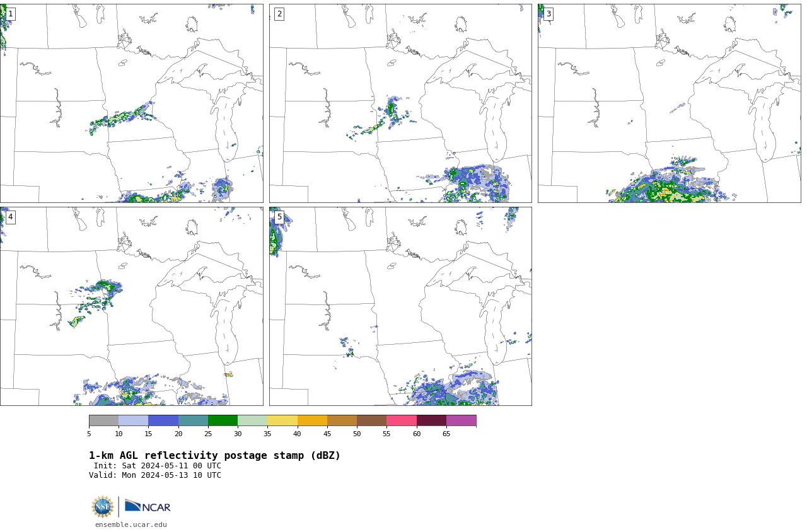Viewport: 807px width, 532px height.
Task: Open ensemble member 2 map panel
Action: pyautogui.click(x=400, y=103)
